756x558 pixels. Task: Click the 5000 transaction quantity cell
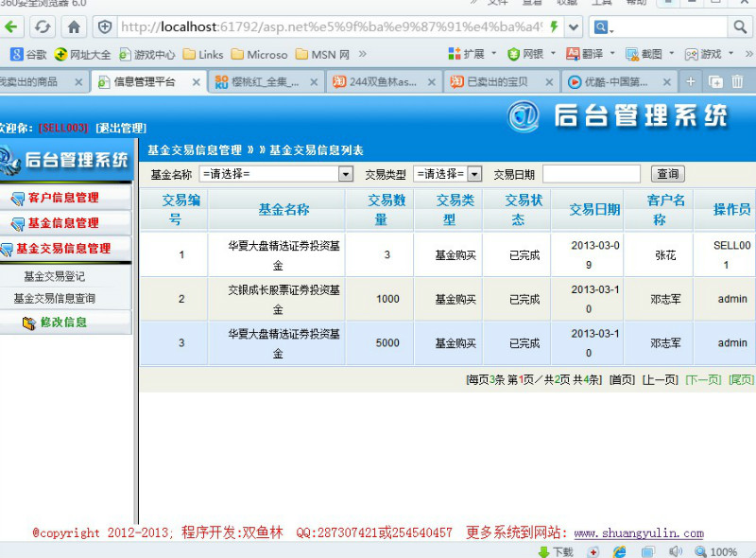pos(380,342)
